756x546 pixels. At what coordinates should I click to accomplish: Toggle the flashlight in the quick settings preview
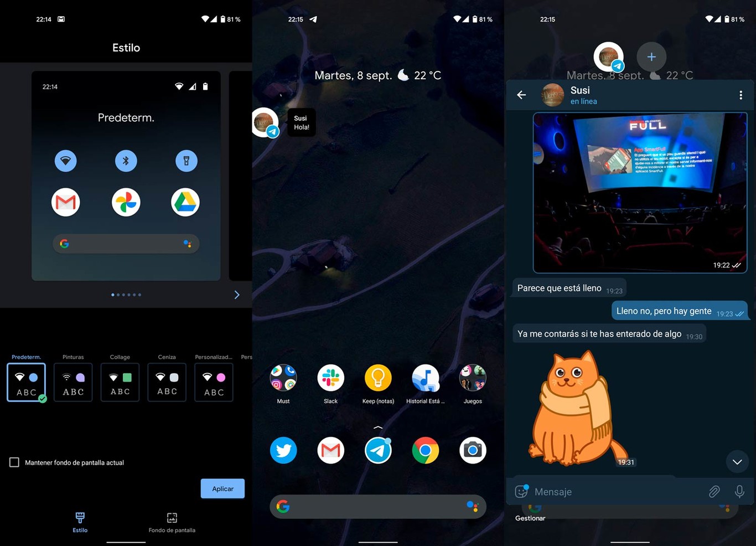186,161
